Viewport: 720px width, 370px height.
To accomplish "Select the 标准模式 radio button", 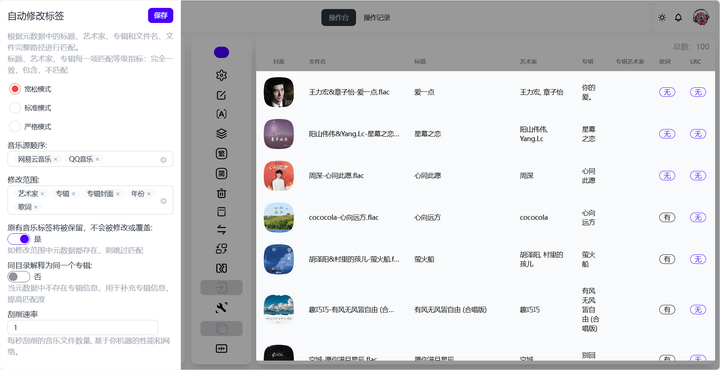I will [15, 108].
